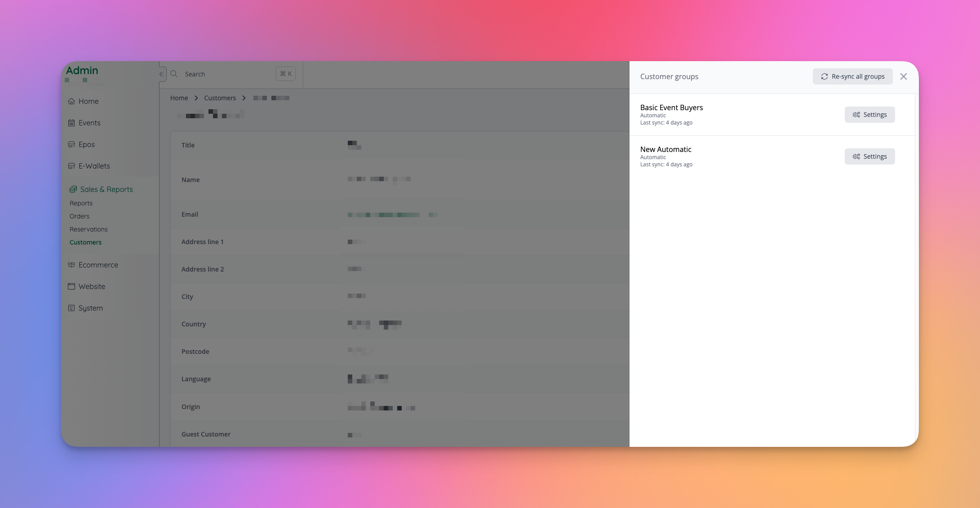Collapse the Sales & Reports menu section
This screenshot has height=508, width=980.
[x=106, y=189]
